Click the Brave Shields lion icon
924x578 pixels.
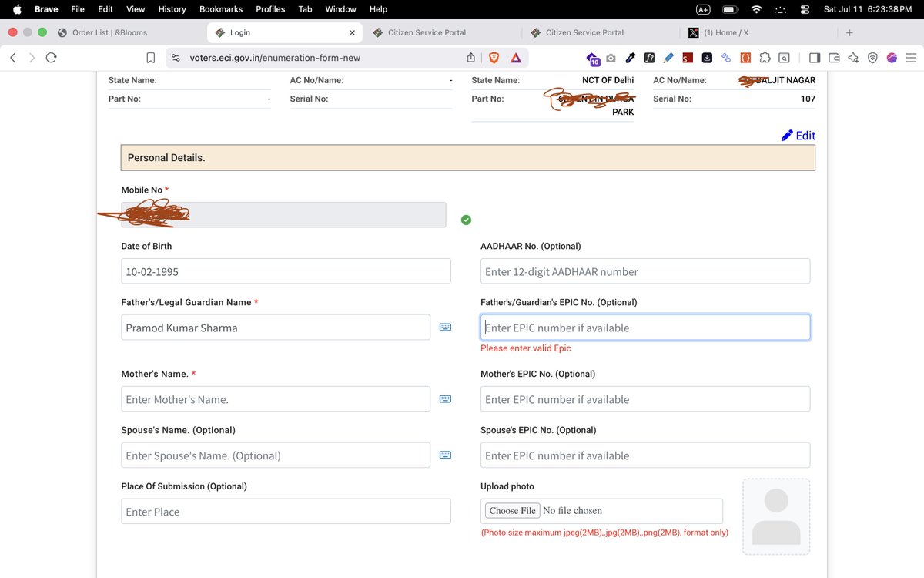coord(494,58)
